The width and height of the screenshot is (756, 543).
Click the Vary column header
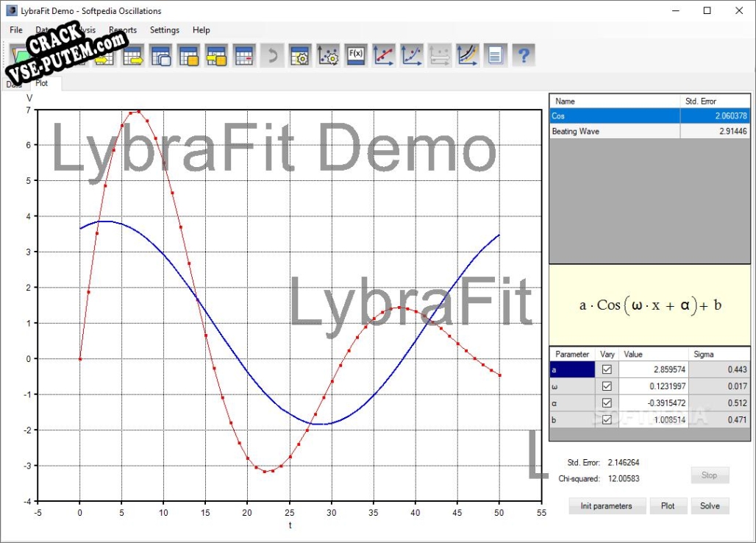[x=607, y=354]
